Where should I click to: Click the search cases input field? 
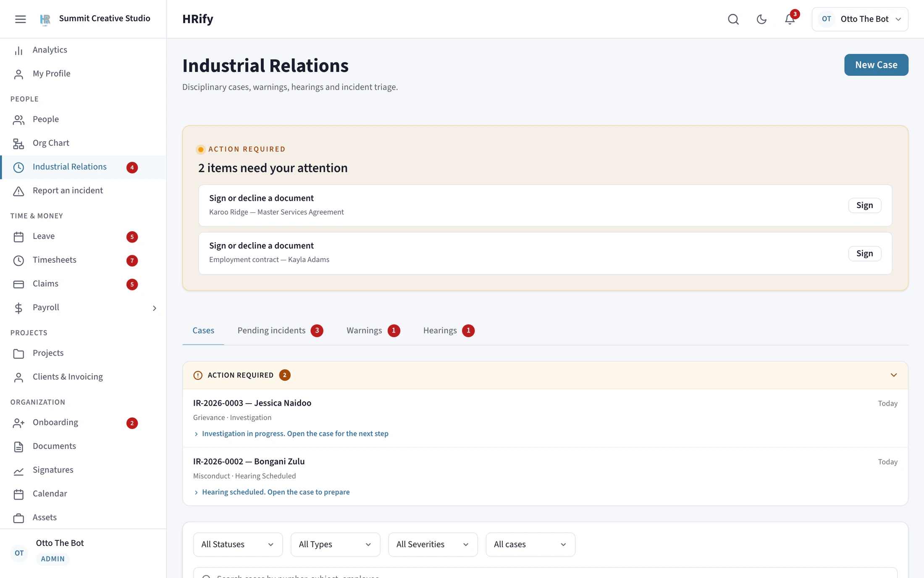pos(545,573)
